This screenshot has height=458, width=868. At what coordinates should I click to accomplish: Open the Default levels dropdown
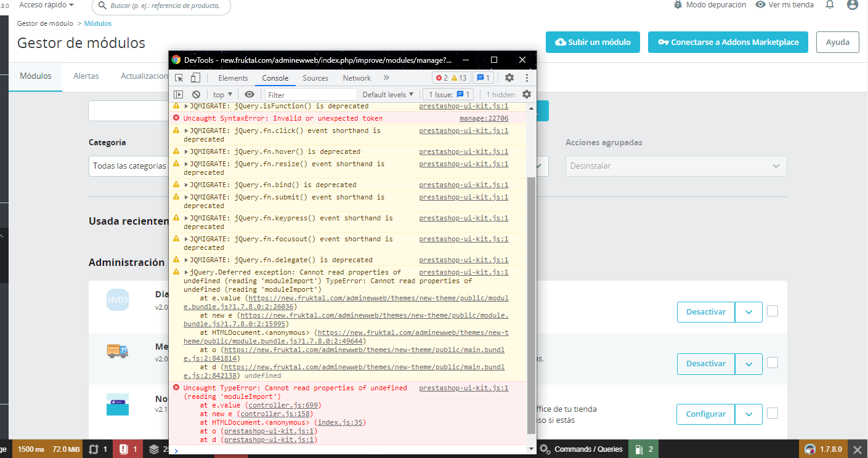pos(387,95)
